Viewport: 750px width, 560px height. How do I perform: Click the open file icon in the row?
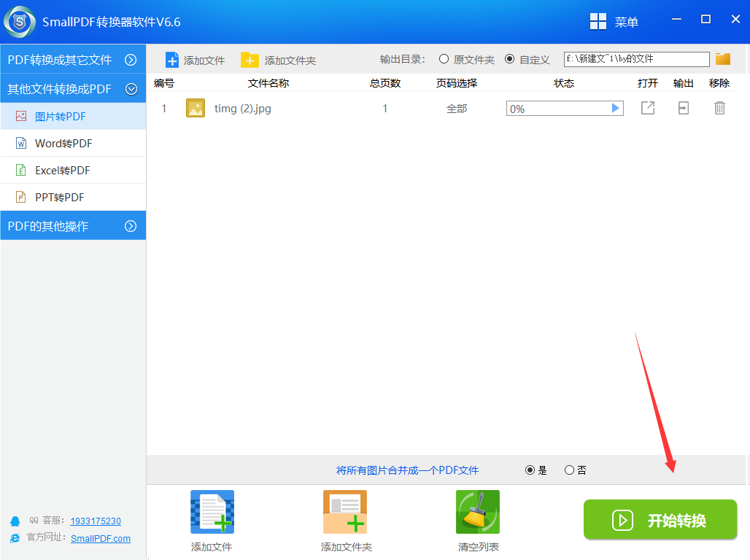click(647, 108)
